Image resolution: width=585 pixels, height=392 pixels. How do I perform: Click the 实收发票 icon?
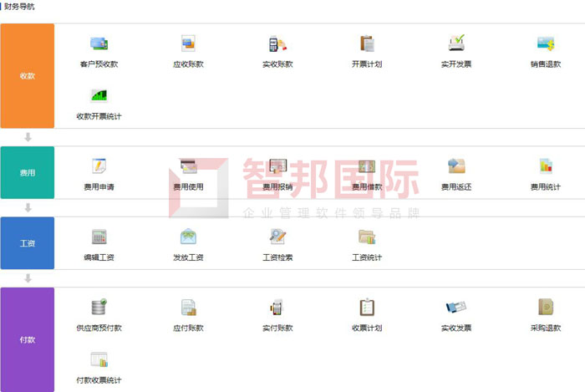pos(456,308)
